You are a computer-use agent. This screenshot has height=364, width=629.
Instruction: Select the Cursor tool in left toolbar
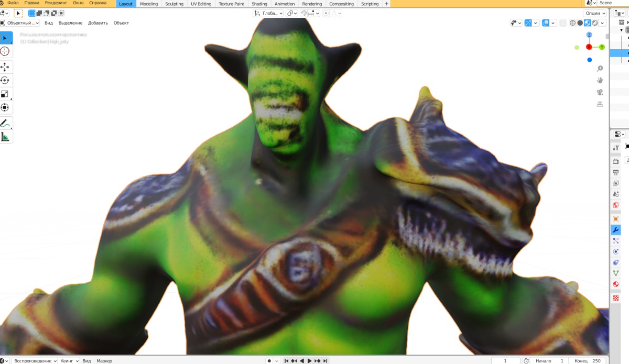(x=5, y=51)
